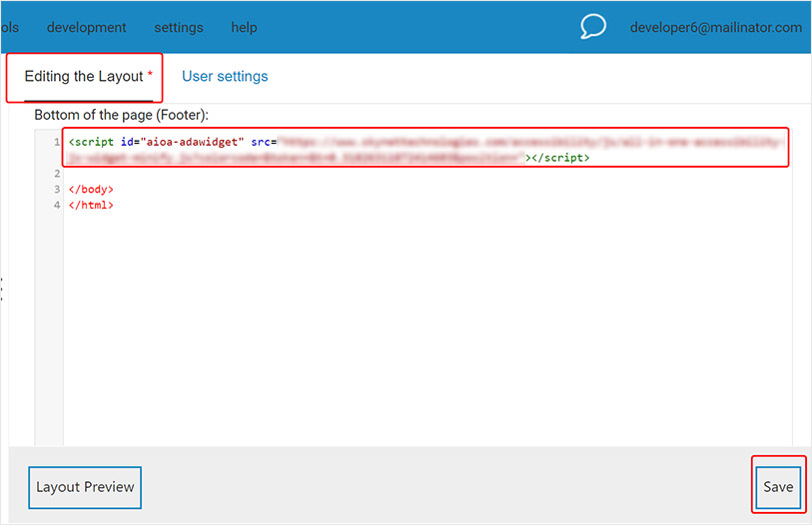Open the developer6@mailinator.com account menu
Image resolution: width=812 pixels, height=525 pixels.
coord(716,27)
